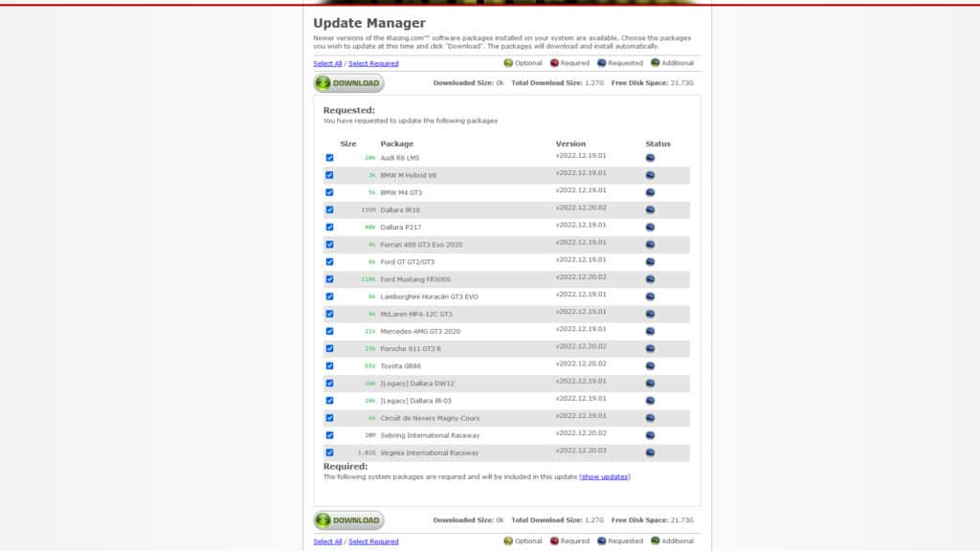Viewport: 980px width, 551px height.
Task: Click status icon in Dallara IR18 row
Action: click(x=650, y=209)
